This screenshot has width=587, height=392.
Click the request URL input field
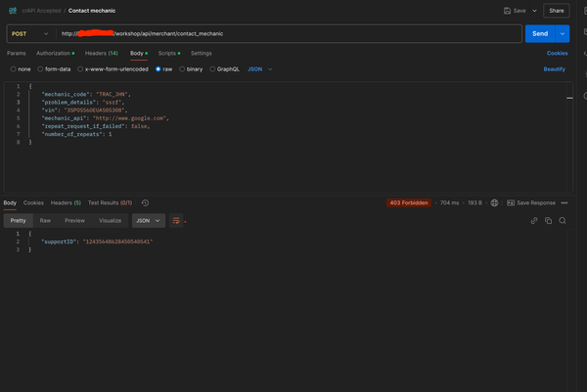click(289, 33)
